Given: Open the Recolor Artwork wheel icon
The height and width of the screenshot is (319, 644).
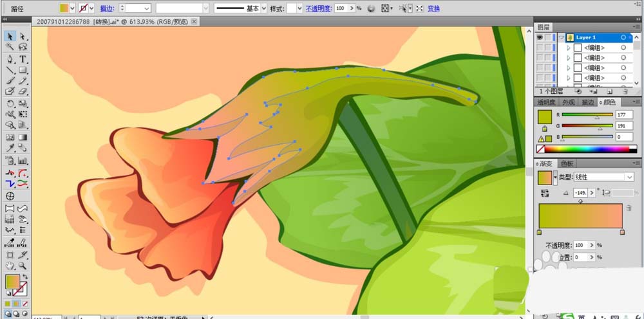Looking at the screenshot, I should click(x=371, y=8).
